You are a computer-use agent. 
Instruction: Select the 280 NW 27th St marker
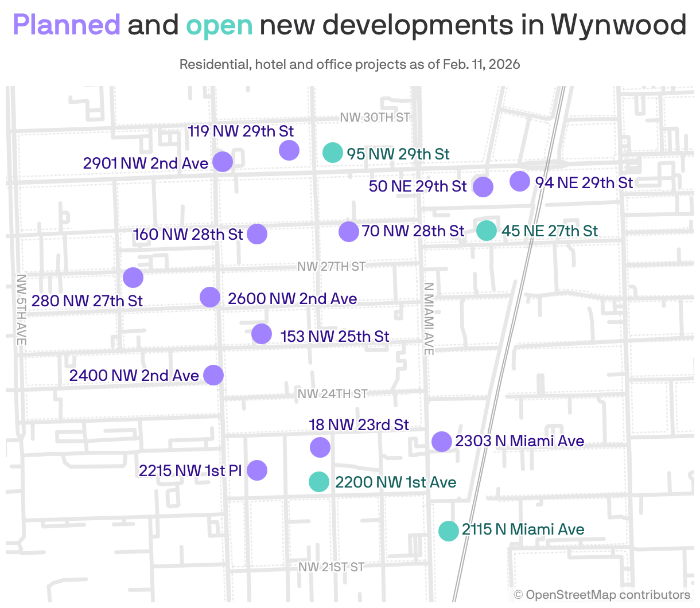click(133, 277)
